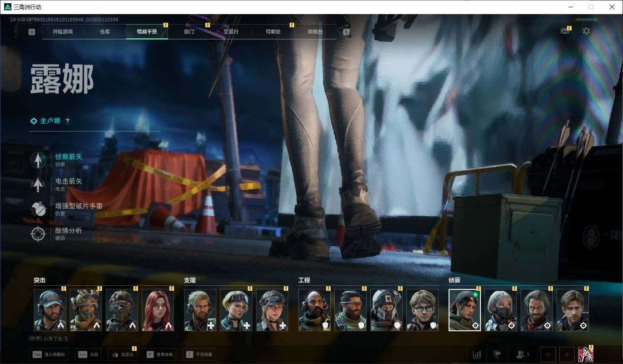623x364 pixels.
Task: Click the flag icon in bottom bar
Action: [497, 354]
